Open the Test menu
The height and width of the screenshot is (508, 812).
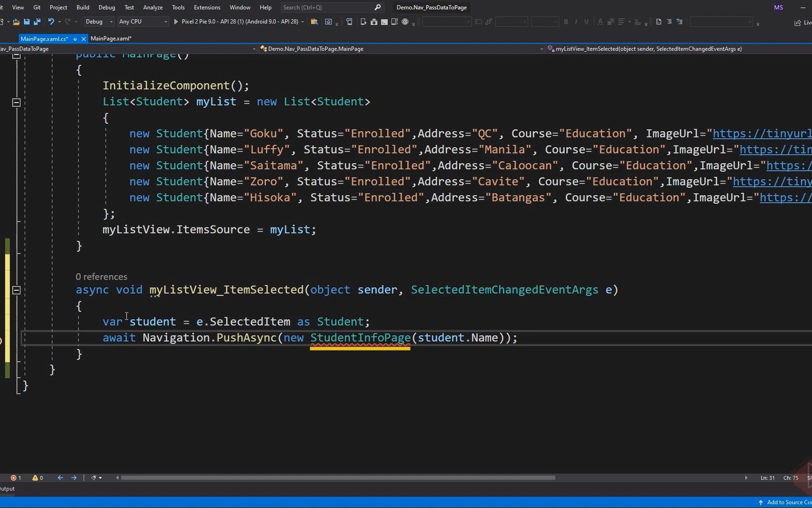click(129, 7)
